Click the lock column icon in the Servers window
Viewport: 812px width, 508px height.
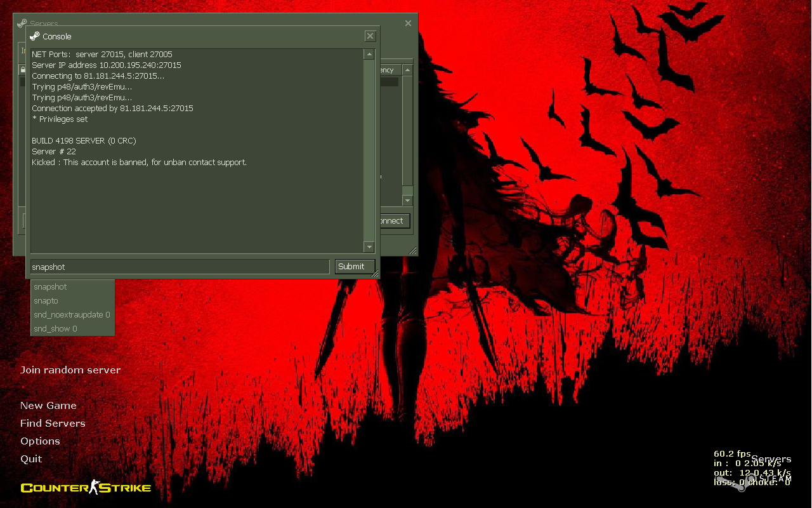(23, 70)
